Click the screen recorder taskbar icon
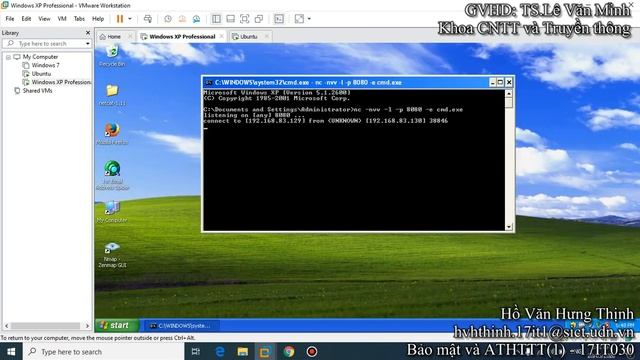 [312, 351]
